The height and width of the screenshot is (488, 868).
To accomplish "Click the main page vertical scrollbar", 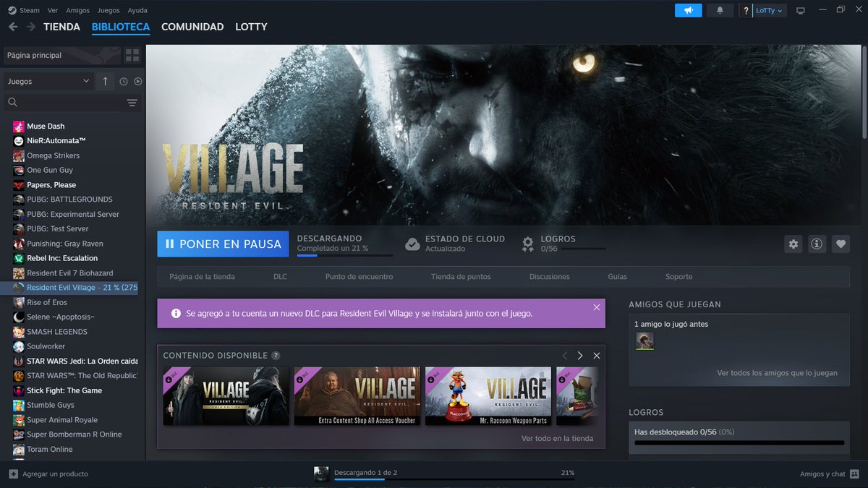I will tap(864, 94).
